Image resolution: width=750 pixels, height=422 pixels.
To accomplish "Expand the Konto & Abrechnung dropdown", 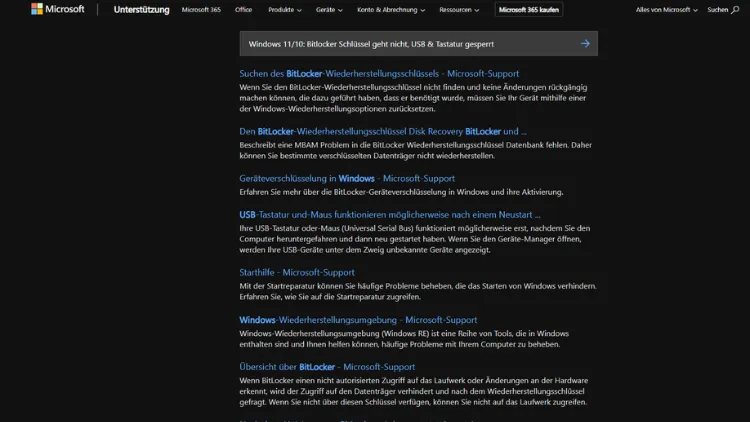I will (x=391, y=10).
